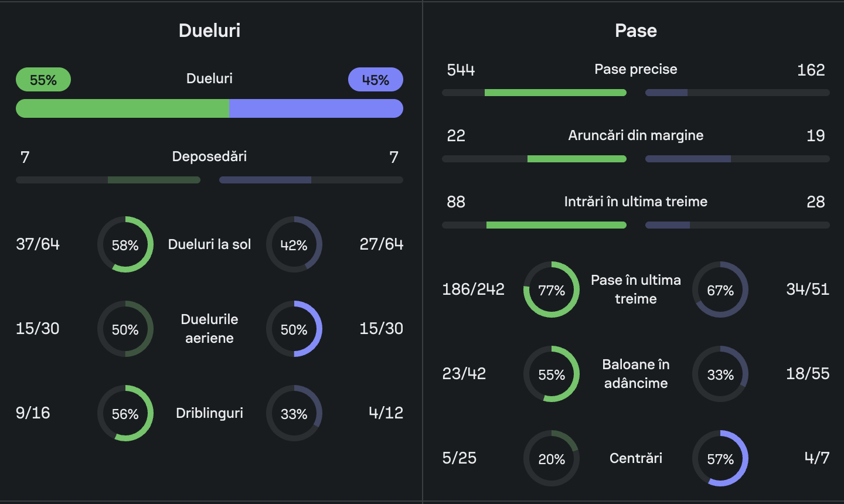The image size is (844, 504).
Task: Click the Pase section heading
Action: 635,30
